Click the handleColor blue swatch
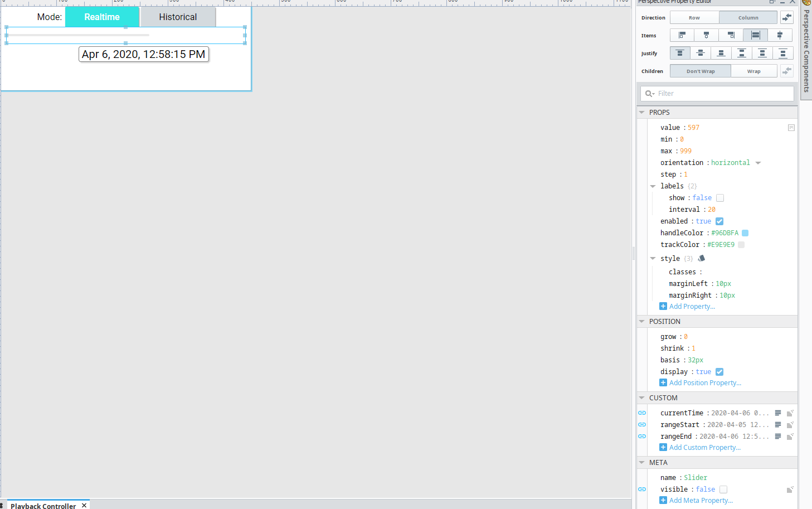The height and width of the screenshot is (509, 812). click(x=745, y=233)
